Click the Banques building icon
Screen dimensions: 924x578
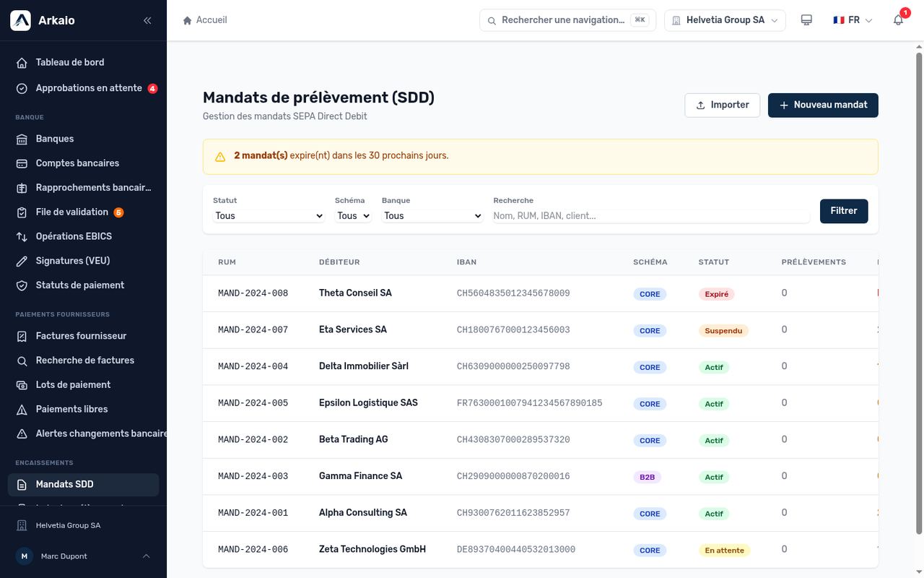click(x=22, y=139)
